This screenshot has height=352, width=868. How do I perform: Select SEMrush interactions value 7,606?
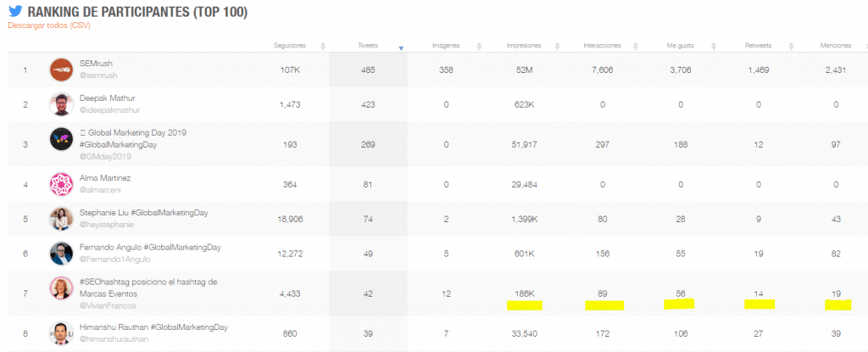(603, 70)
